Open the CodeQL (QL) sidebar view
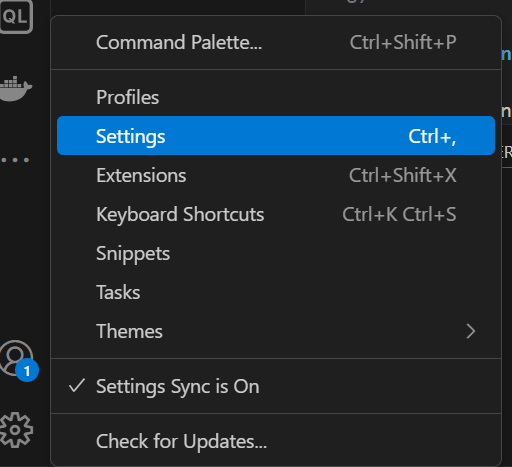512x467 pixels. (15, 16)
